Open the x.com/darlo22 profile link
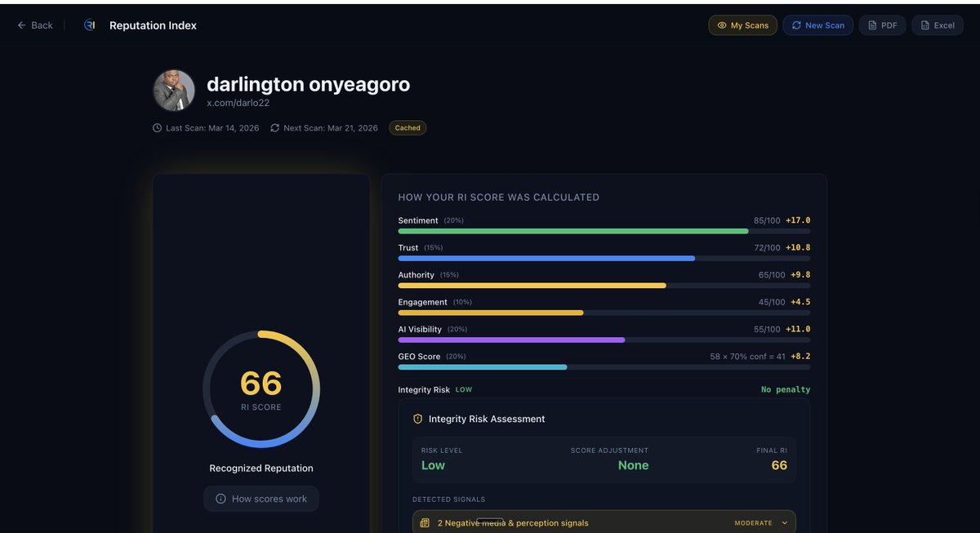The width and height of the screenshot is (980, 533). point(238,103)
